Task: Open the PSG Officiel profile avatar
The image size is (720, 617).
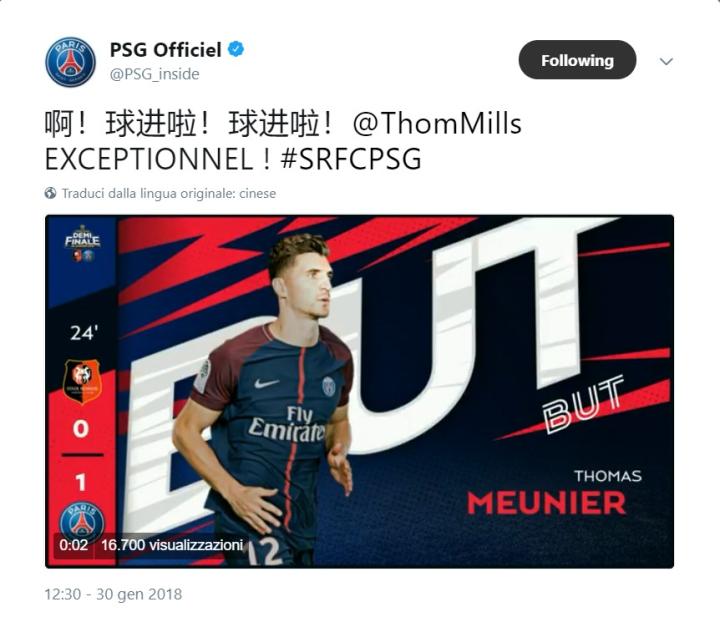Action: pyautogui.click(x=70, y=62)
